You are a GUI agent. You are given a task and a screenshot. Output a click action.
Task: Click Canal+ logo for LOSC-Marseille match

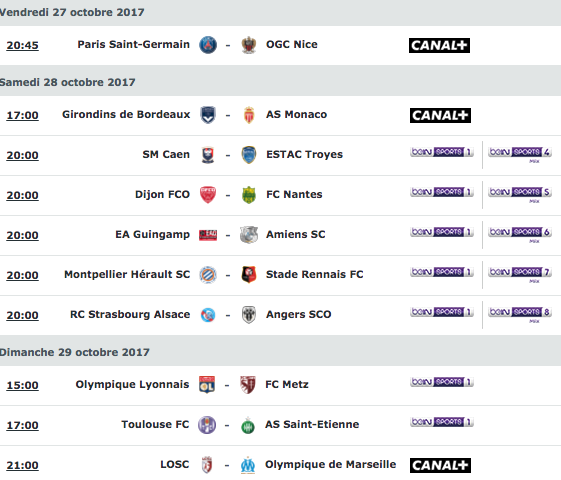(x=440, y=465)
